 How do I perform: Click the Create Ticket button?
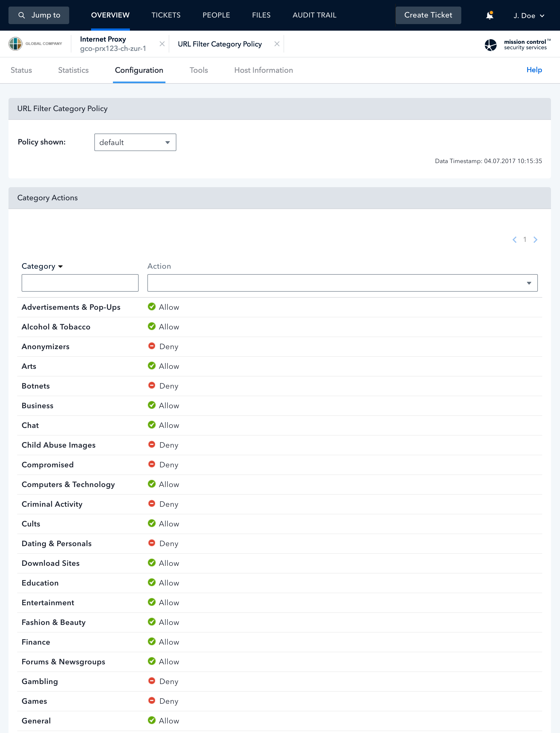(x=428, y=15)
